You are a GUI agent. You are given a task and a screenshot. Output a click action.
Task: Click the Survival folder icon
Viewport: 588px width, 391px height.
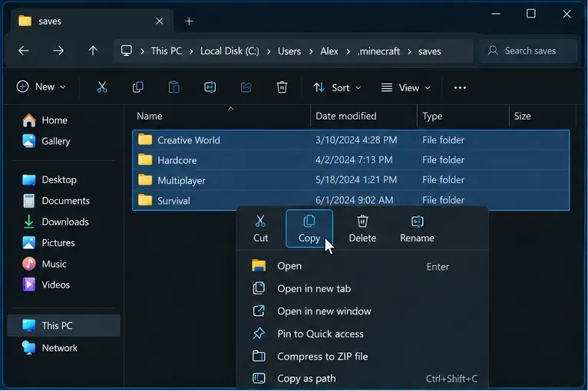145,200
